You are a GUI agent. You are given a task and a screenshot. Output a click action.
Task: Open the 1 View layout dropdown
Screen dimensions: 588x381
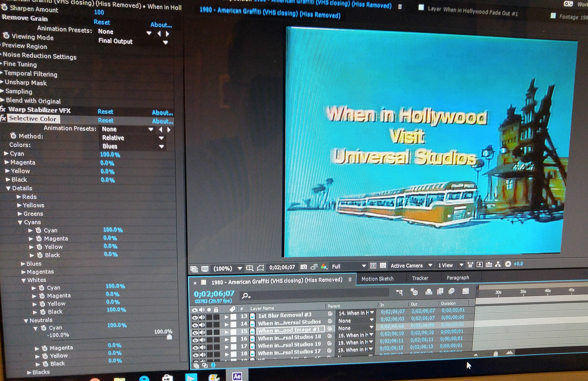451,265
